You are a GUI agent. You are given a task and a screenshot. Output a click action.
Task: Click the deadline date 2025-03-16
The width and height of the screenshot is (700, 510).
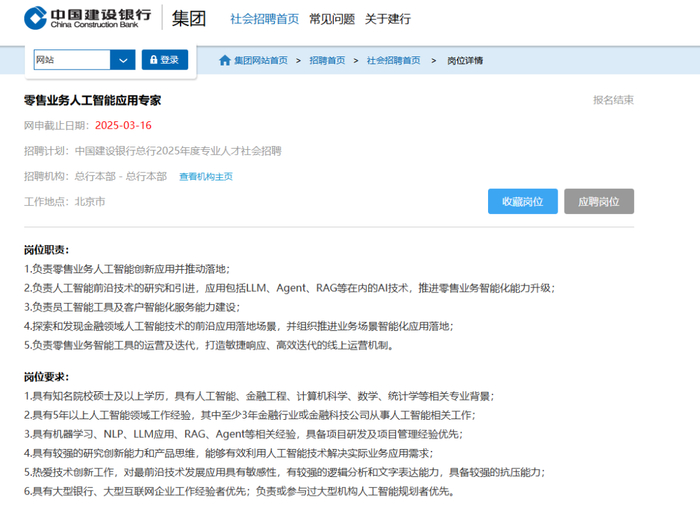[123, 125]
